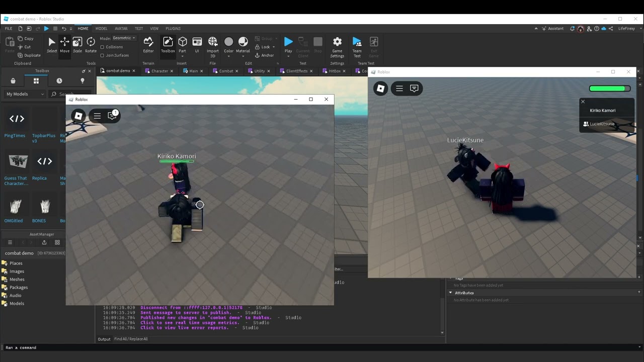Screen dimensions: 644x362
Task: Open the My Models dropdown in Toolbox
Action: tap(25, 94)
